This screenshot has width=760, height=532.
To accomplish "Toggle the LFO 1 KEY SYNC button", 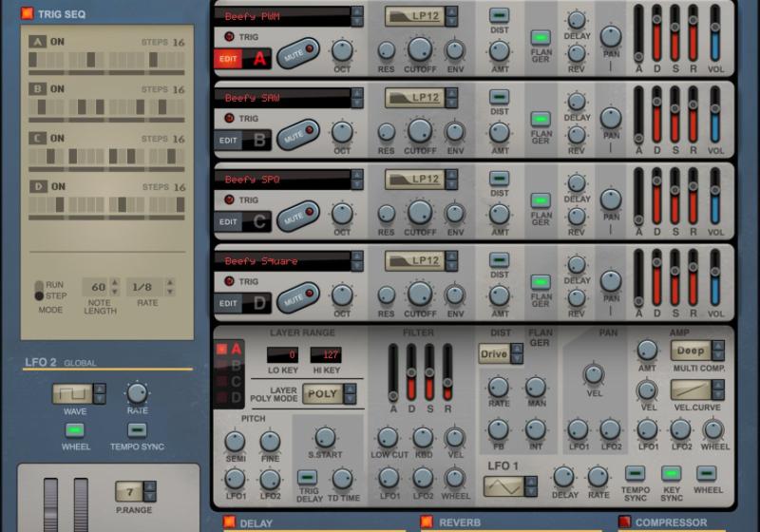I will [672, 473].
